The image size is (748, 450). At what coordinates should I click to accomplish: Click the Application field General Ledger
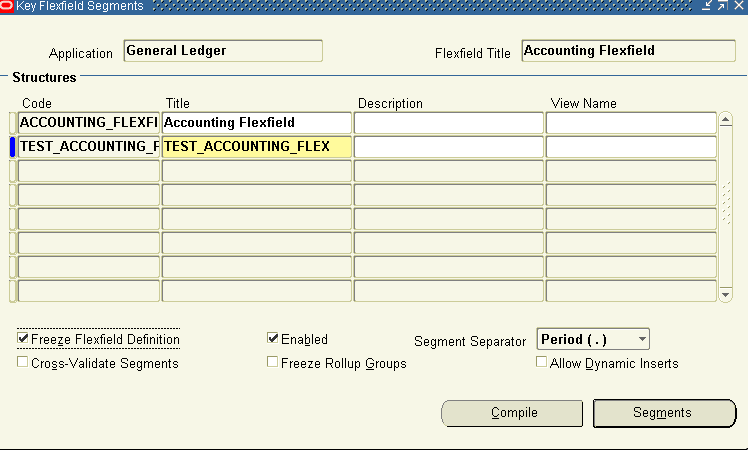(x=223, y=51)
